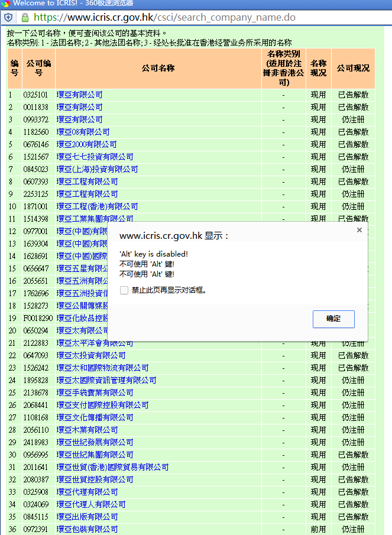
Task: Click the 公司现况 column header
Action: (x=353, y=68)
